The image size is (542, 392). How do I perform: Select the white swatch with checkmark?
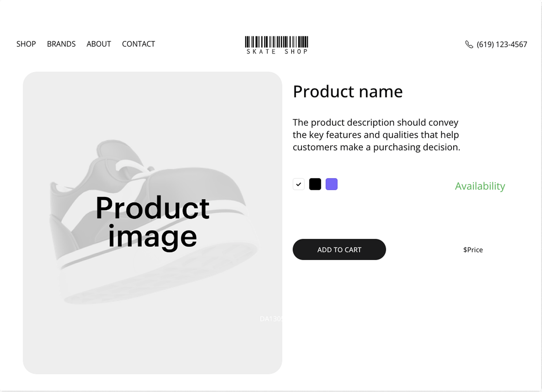299,184
